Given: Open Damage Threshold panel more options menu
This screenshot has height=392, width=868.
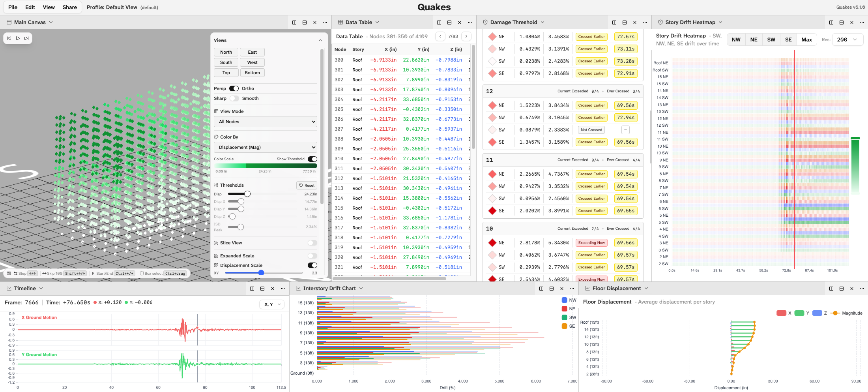Looking at the screenshot, I should click(x=645, y=23).
